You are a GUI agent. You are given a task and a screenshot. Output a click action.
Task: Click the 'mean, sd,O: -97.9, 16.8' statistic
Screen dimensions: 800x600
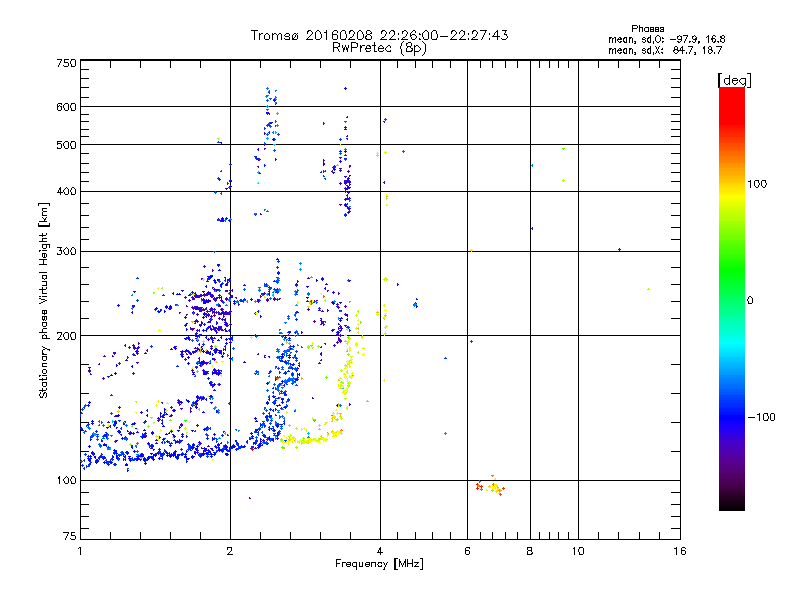click(x=666, y=39)
